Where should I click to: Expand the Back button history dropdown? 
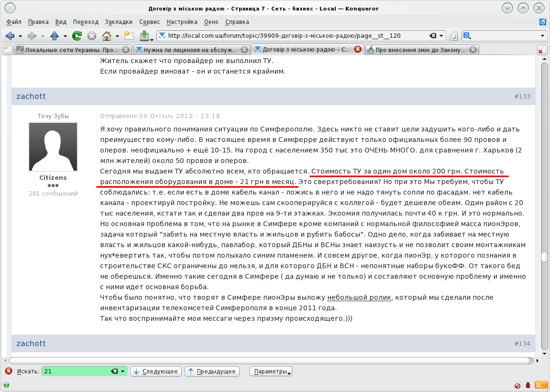(20, 36)
